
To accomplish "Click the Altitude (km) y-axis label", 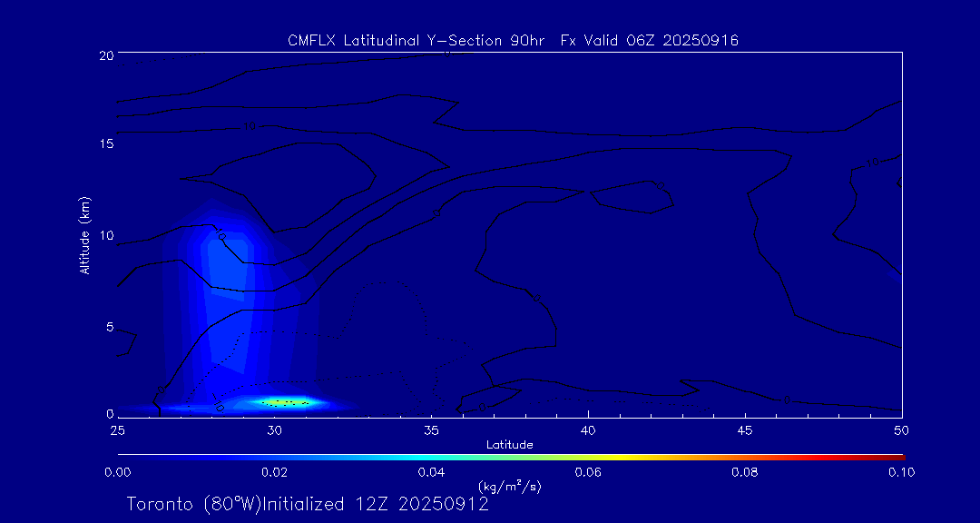I will (x=84, y=234).
